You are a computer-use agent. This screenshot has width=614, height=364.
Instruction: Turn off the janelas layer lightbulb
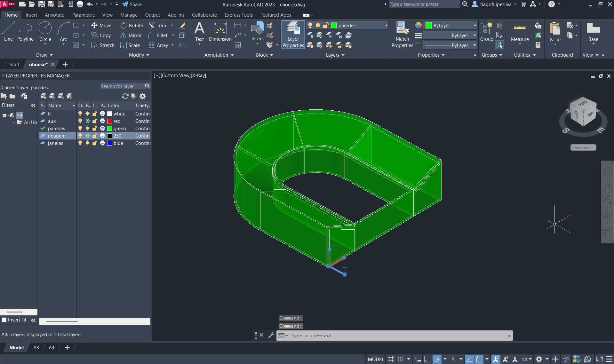[80, 143]
